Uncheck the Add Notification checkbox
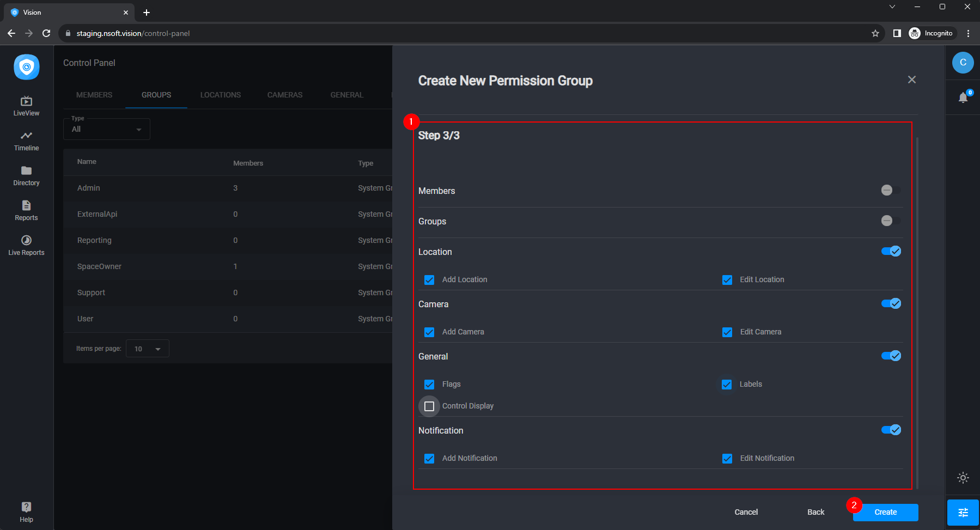 pyautogui.click(x=429, y=459)
